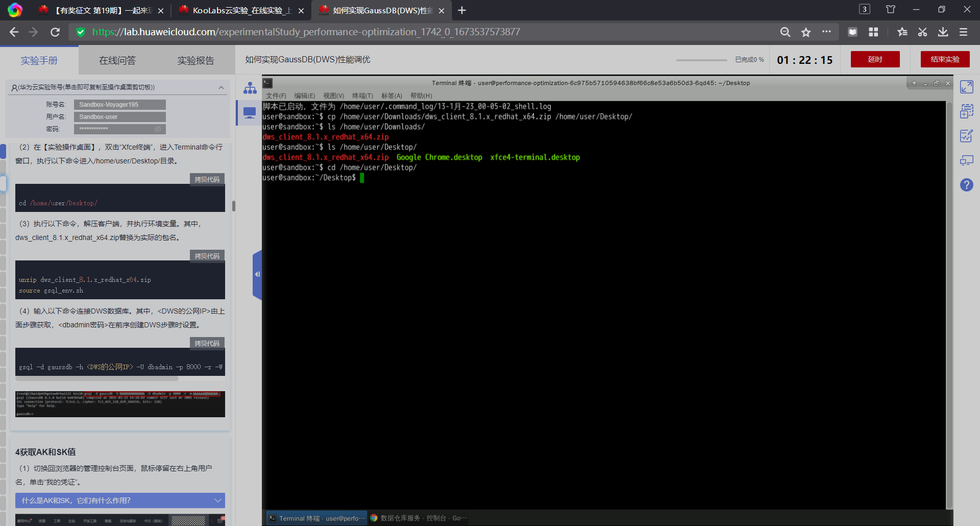980x526 pixels.
Task: Open the multi-screen display icon
Action: point(967,160)
